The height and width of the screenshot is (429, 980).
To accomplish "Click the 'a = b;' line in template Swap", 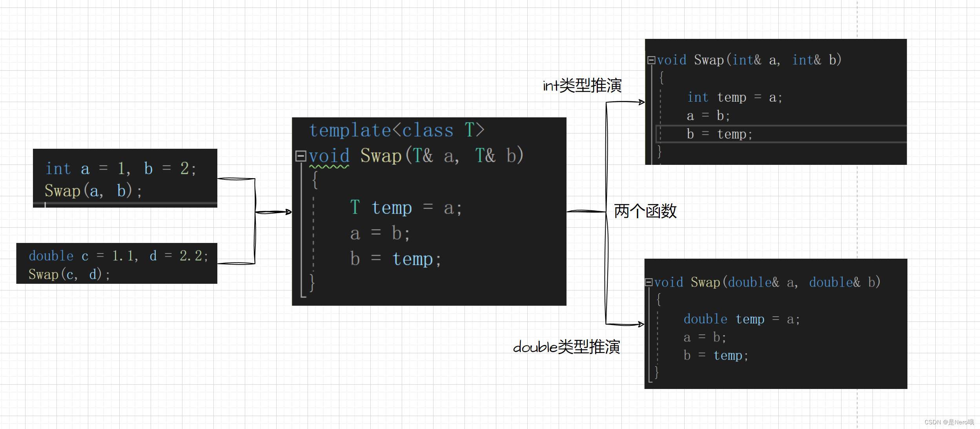I will click(380, 234).
